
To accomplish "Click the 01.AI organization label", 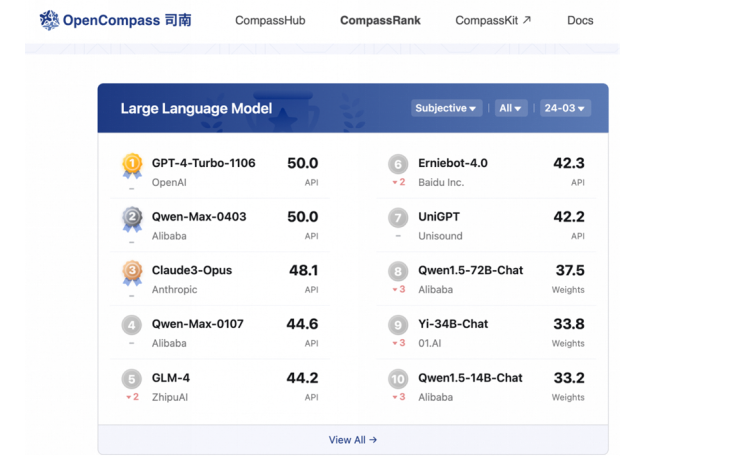I will coord(429,344).
